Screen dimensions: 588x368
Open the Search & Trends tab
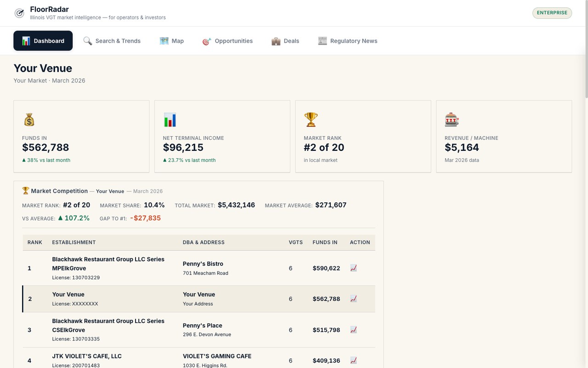112,41
